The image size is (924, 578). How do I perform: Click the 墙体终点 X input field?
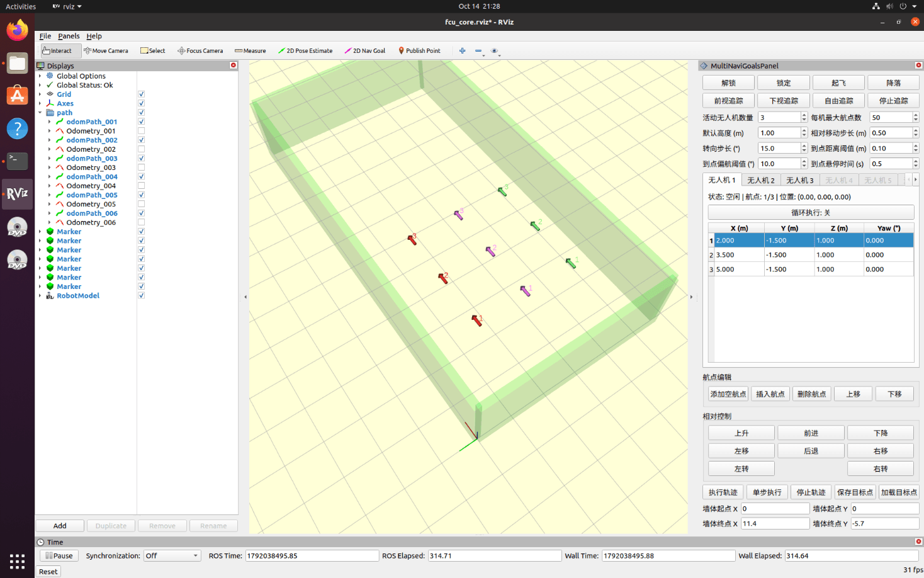click(775, 523)
